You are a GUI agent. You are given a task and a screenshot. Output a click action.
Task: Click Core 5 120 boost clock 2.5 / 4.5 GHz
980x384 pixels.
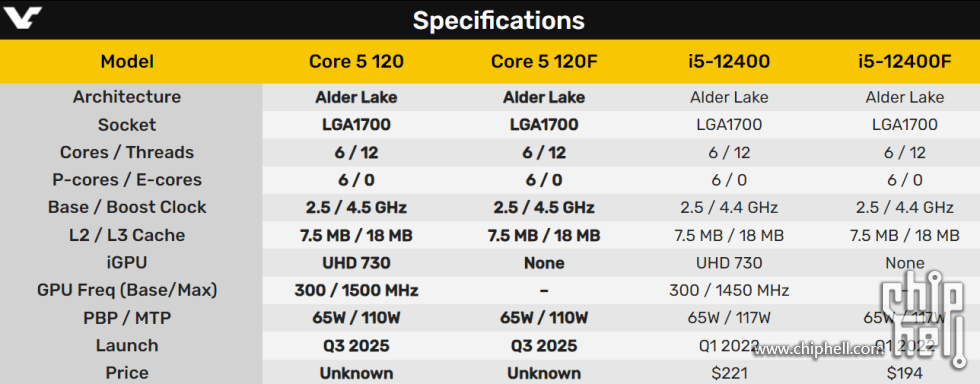point(356,208)
